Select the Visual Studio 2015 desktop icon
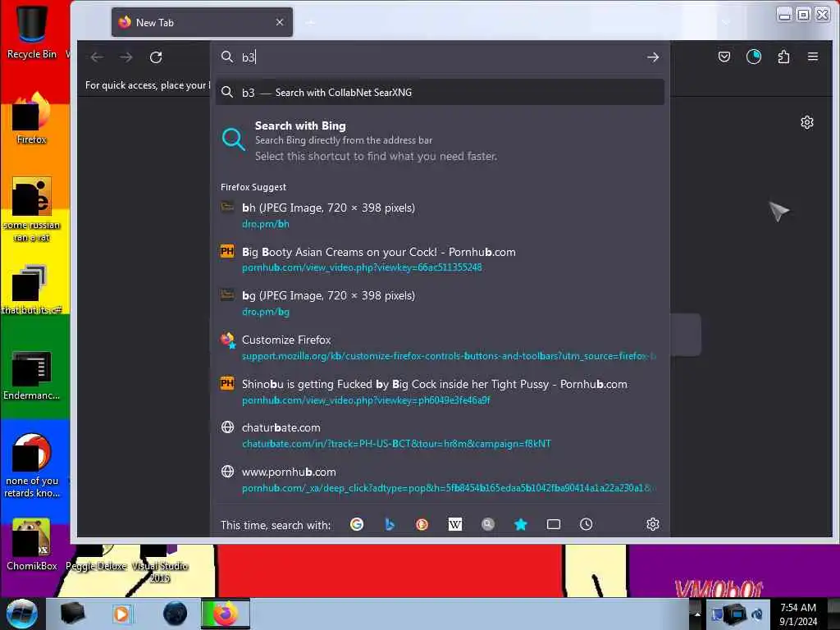Viewport: 840px width, 630px height. (160, 565)
